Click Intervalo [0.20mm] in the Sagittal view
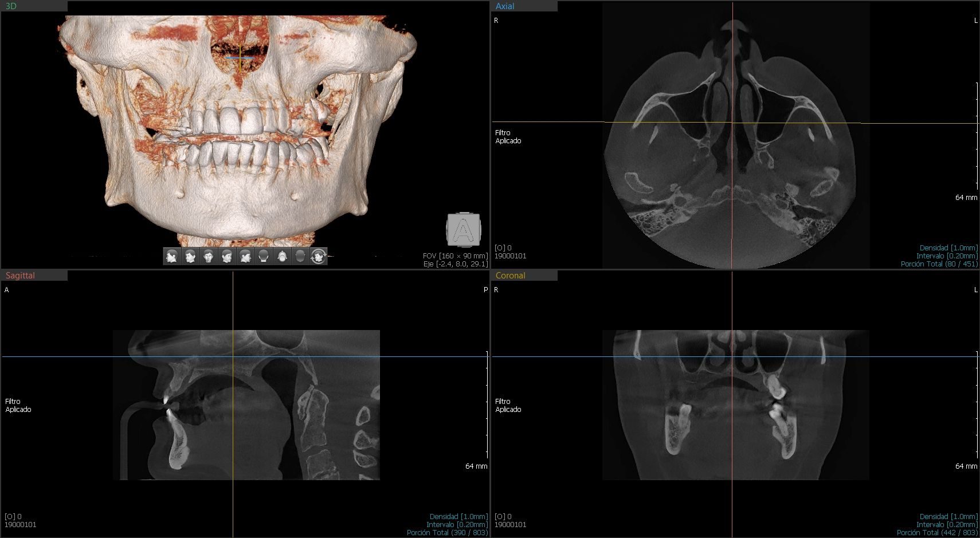980x538 pixels. [x=457, y=525]
